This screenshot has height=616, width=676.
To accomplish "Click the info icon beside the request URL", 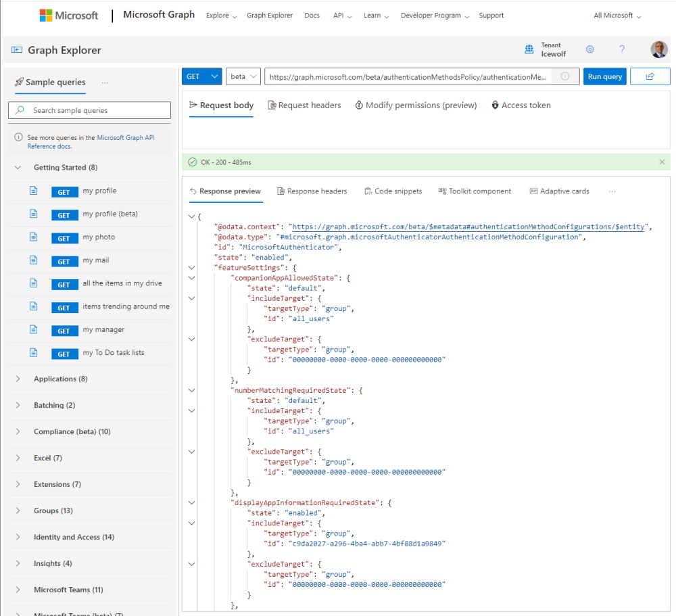I will (x=563, y=76).
